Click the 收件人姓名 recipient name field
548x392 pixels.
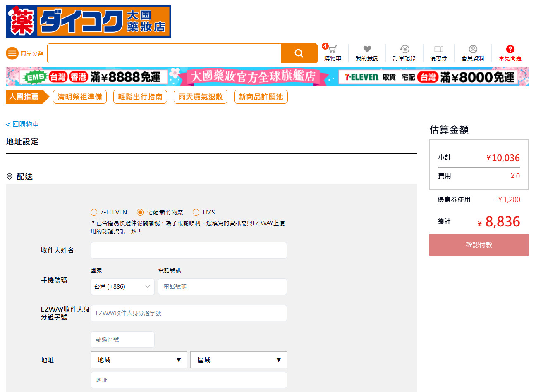[189, 250]
